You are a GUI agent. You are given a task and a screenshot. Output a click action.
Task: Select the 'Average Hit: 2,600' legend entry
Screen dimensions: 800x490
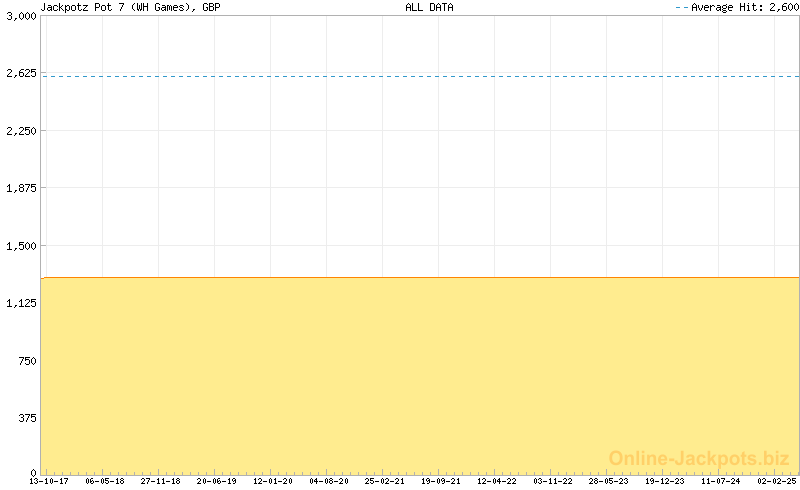(x=737, y=7)
